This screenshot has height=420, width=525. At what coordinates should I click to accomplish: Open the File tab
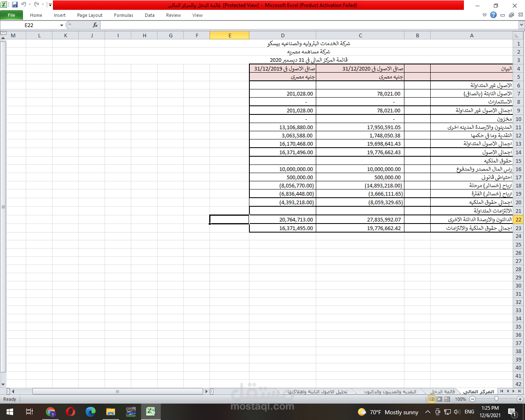click(11, 15)
